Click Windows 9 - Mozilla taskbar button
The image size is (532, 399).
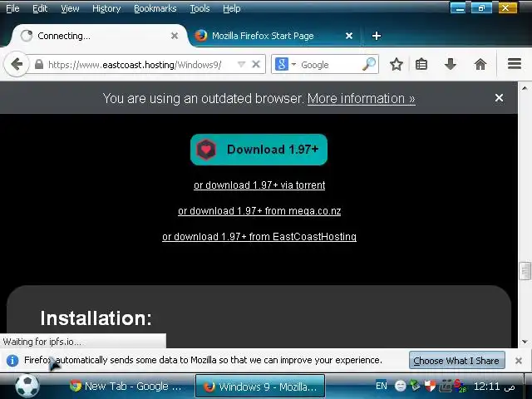(x=260, y=386)
